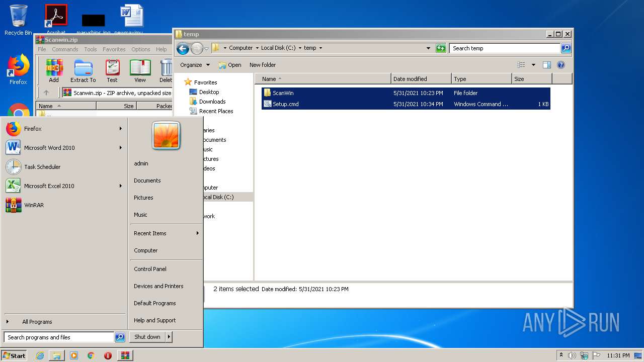Open Chrome from taskbar

tap(91, 355)
